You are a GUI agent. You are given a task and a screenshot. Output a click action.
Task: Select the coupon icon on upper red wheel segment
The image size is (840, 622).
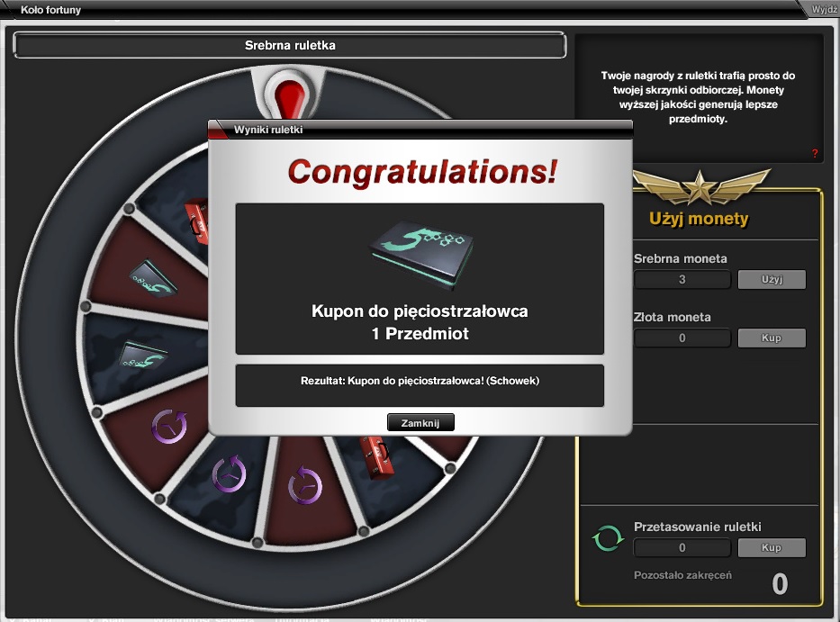click(x=153, y=278)
